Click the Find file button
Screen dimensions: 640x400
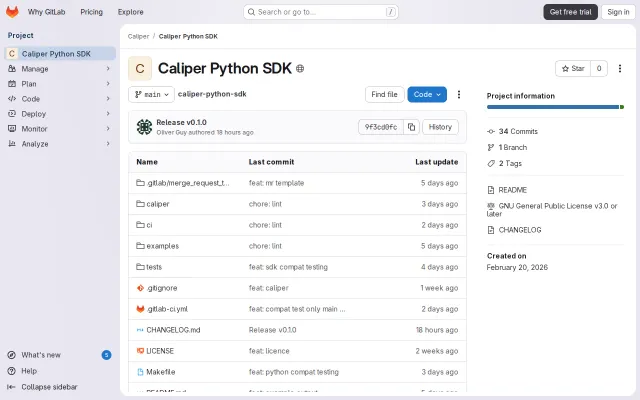(x=384, y=94)
